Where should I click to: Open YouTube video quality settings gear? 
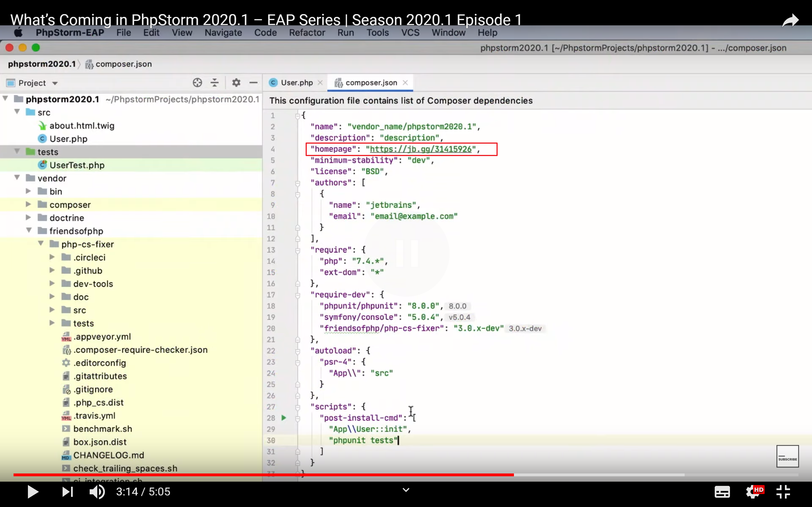tap(753, 492)
